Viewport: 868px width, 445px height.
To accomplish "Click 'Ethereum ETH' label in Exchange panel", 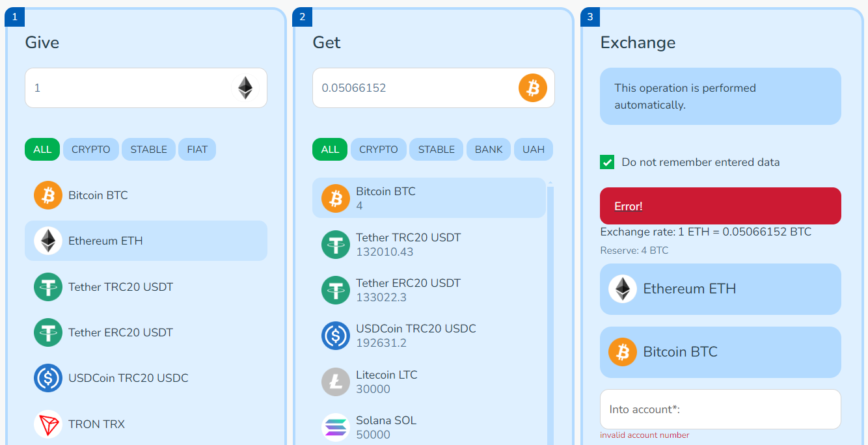I will pyautogui.click(x=690, y=289).
